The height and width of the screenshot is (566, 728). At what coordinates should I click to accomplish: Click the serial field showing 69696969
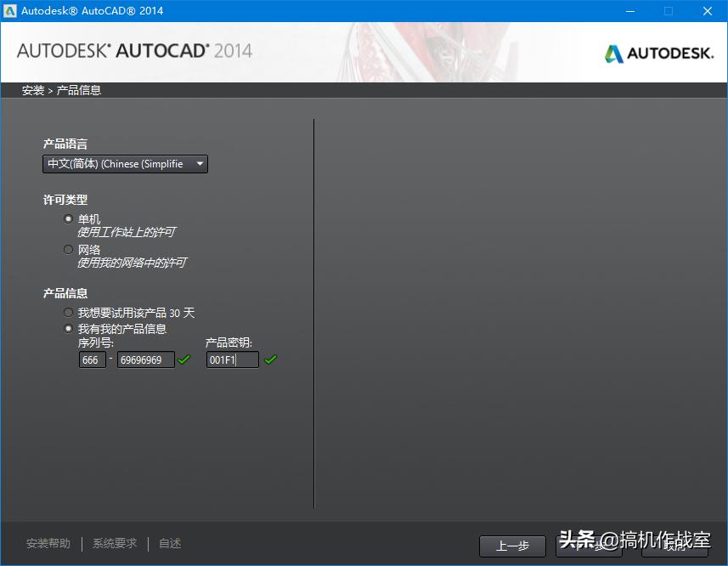(144, 359)
